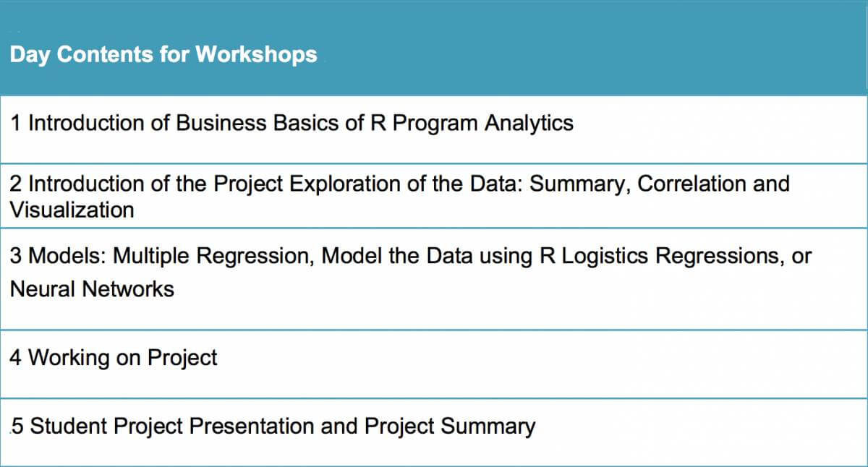The image size is (868, 467).
Task: Select the Day 3 Models row
Action: pos(434,279)
